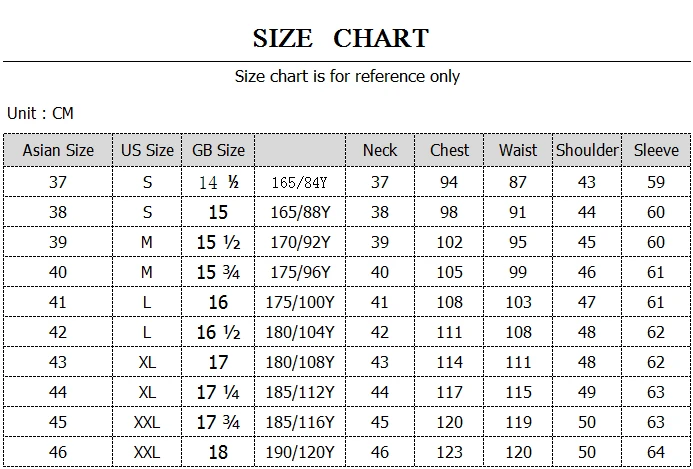This screenshot has height=469, width=693.
Task: Select the 190/120Y cell
Action: [x=300, y=452]
